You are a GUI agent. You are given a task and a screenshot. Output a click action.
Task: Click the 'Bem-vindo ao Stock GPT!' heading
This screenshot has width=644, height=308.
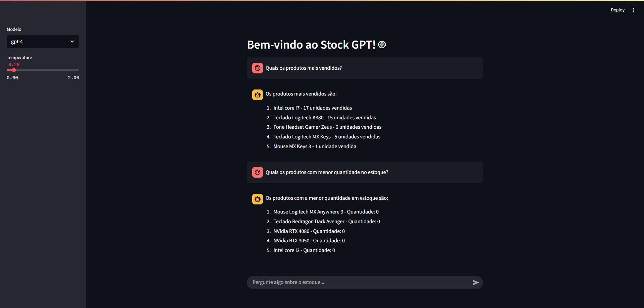pos(311,45)
